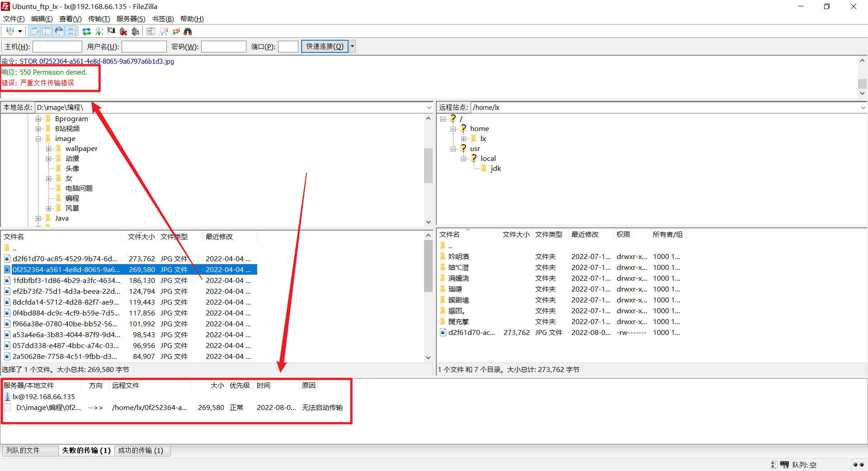Collapse the usr node in remote tree

(453, 149)
